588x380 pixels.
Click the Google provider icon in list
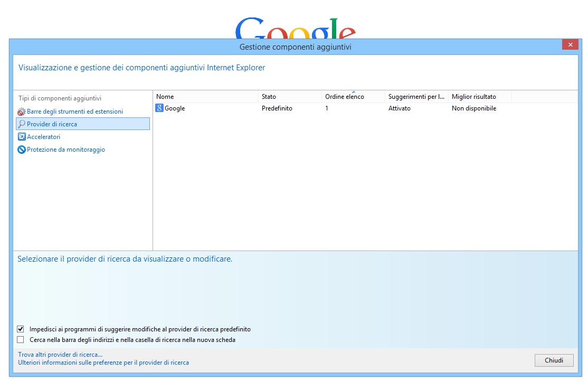tap(159, 108)
